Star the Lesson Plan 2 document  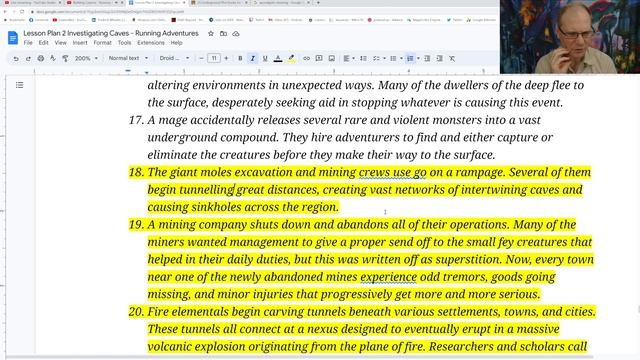211,33
